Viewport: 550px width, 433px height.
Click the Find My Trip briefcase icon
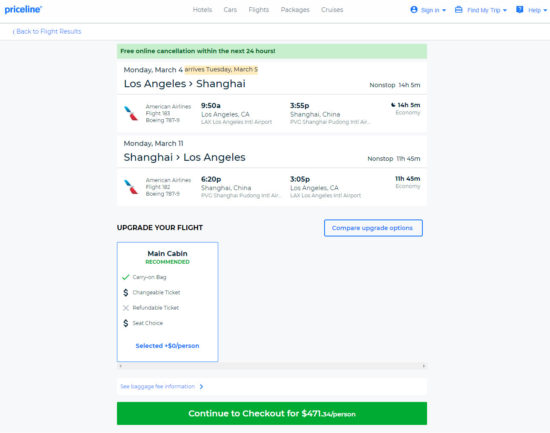click(458, 9)
